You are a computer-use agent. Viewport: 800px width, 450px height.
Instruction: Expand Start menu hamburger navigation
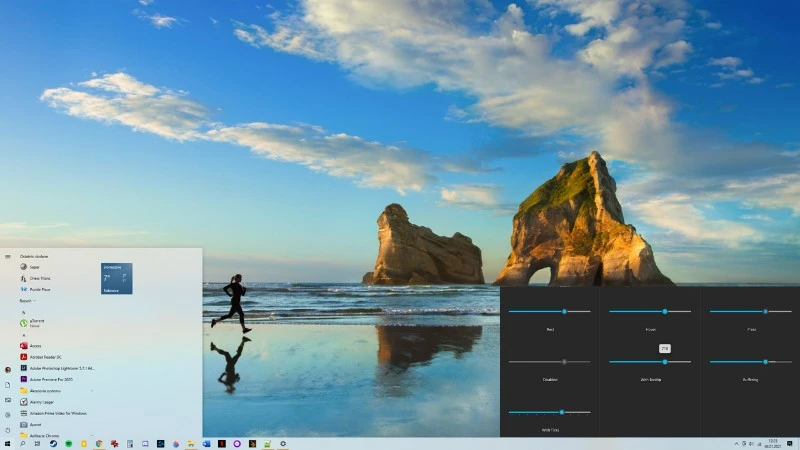coord(8,257)
